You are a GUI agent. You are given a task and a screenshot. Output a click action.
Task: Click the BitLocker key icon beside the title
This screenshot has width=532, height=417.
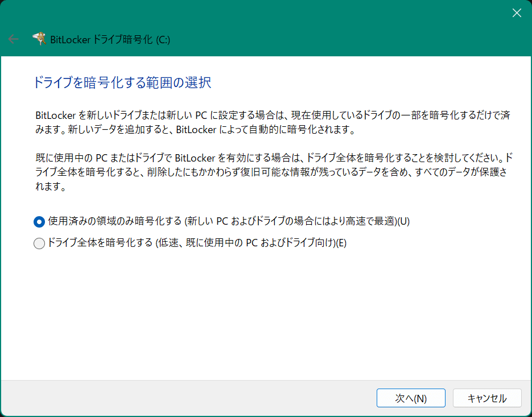39,39
